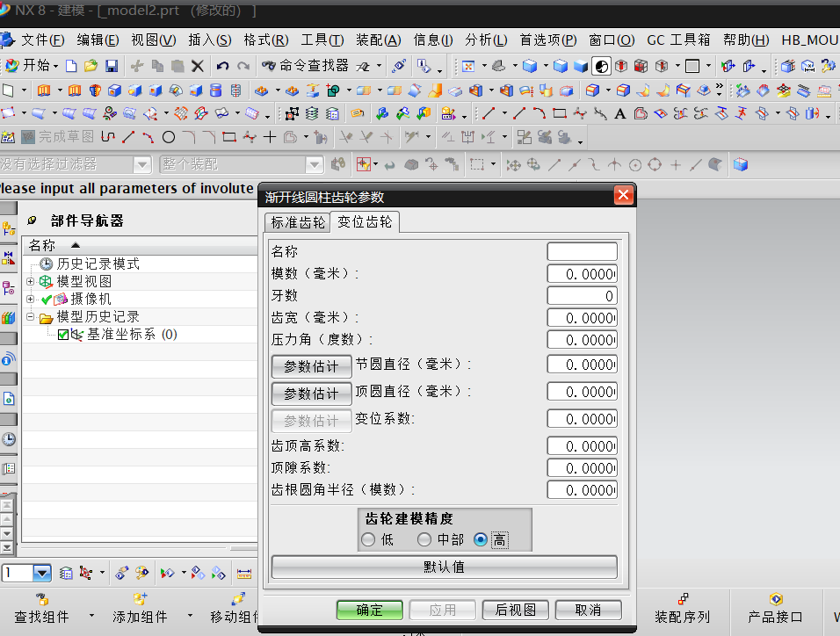Undo the last action
Screen dimensions: 840x636
coord(223,66)
